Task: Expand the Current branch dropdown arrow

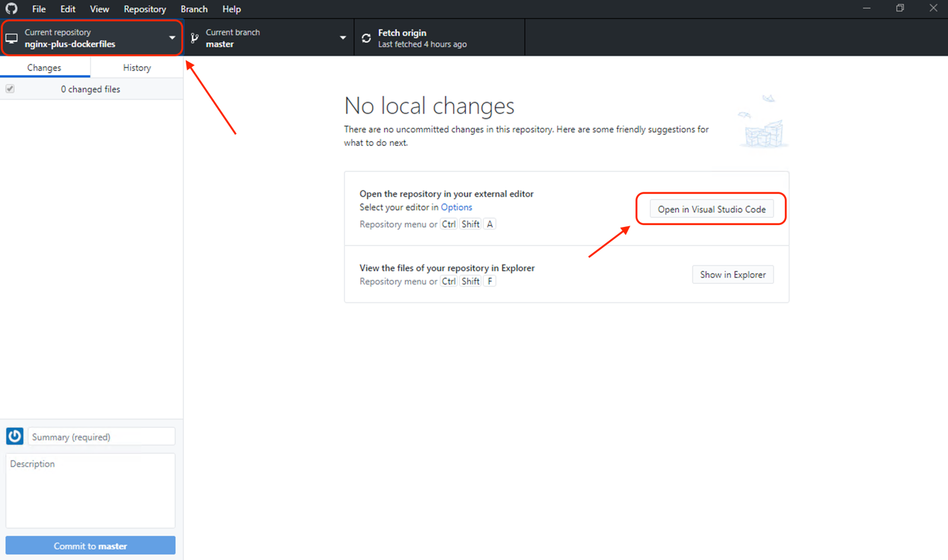Action: (343, 38)
